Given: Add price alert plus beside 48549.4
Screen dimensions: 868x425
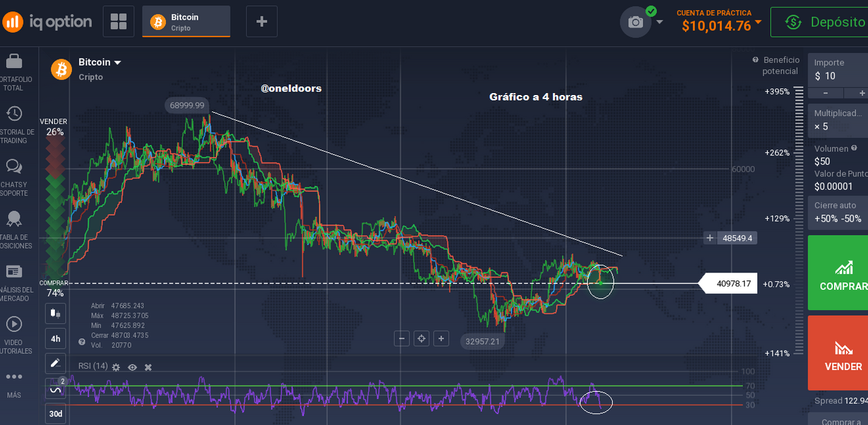Looking at the screenshot, I should click(710, 238).
